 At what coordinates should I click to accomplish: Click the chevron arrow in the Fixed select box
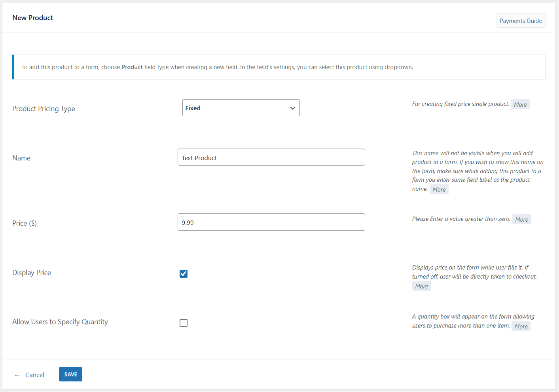click(293, 108)
